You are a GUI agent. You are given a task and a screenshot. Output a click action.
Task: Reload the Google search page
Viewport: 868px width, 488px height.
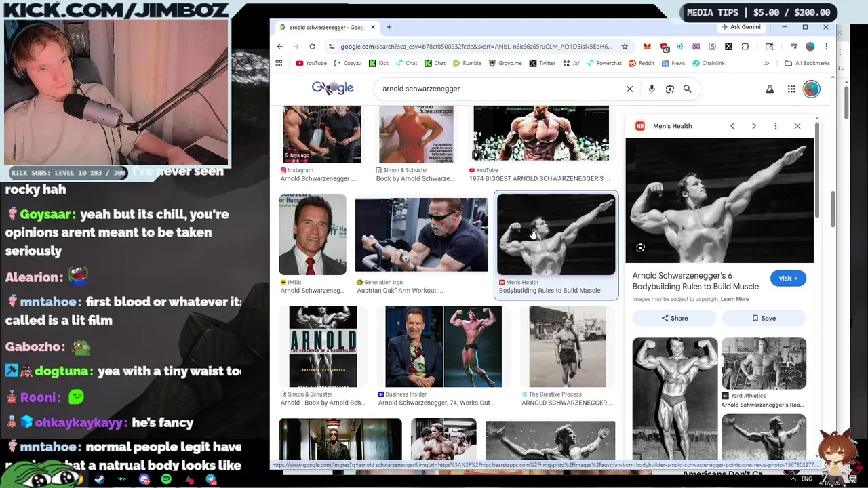point(312,47)
